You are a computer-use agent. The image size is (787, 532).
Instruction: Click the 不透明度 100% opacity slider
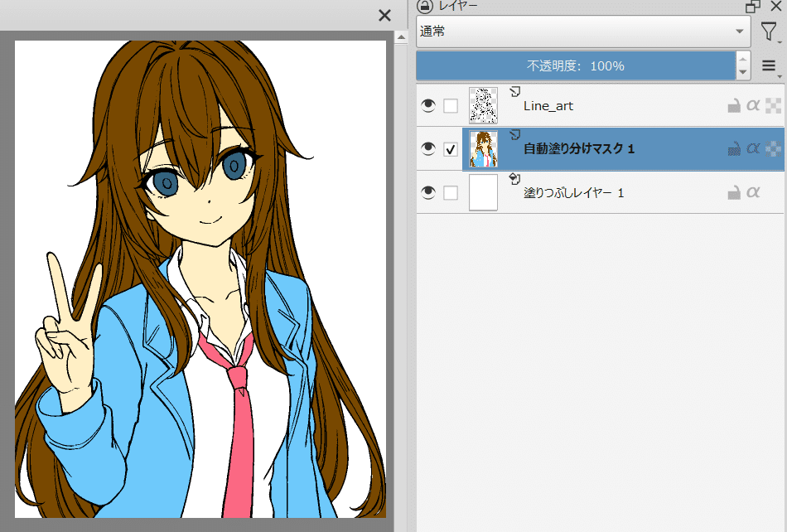[576, 65]
